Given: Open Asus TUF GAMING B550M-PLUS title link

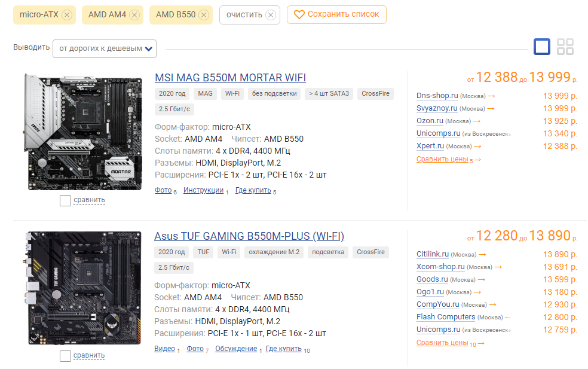Looking at the screenshot, I should (x=249, y=236).
